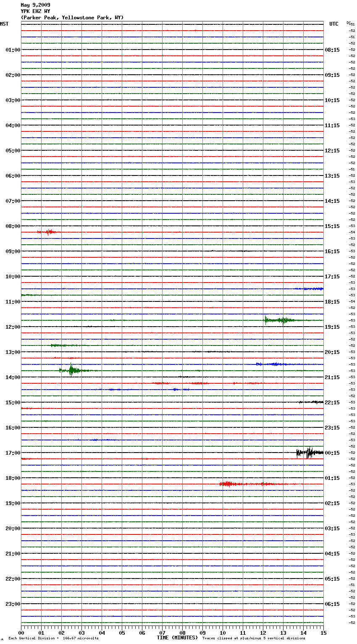Image resolution: width=357 pixels, height=644 pixels.
Task: Click the 18:15 UTC time label
Action: (332, 302)
